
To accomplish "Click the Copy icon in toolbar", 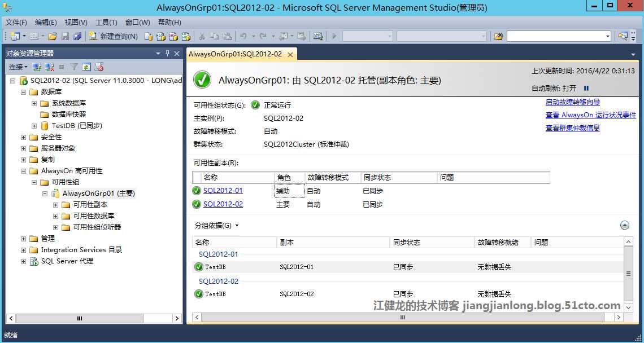I will 215,37.
